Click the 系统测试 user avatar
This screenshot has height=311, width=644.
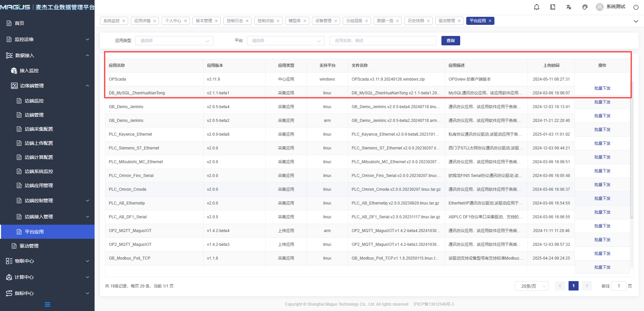[599, 7]
